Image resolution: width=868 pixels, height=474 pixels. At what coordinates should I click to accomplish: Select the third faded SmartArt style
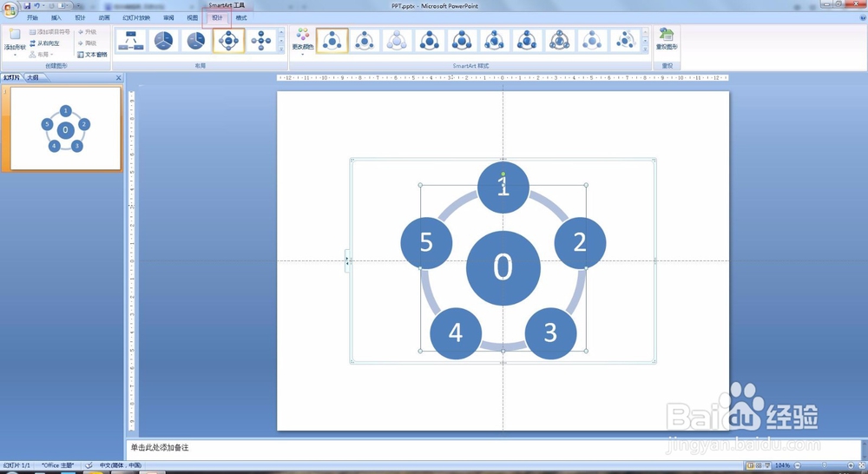click(397, 41)
